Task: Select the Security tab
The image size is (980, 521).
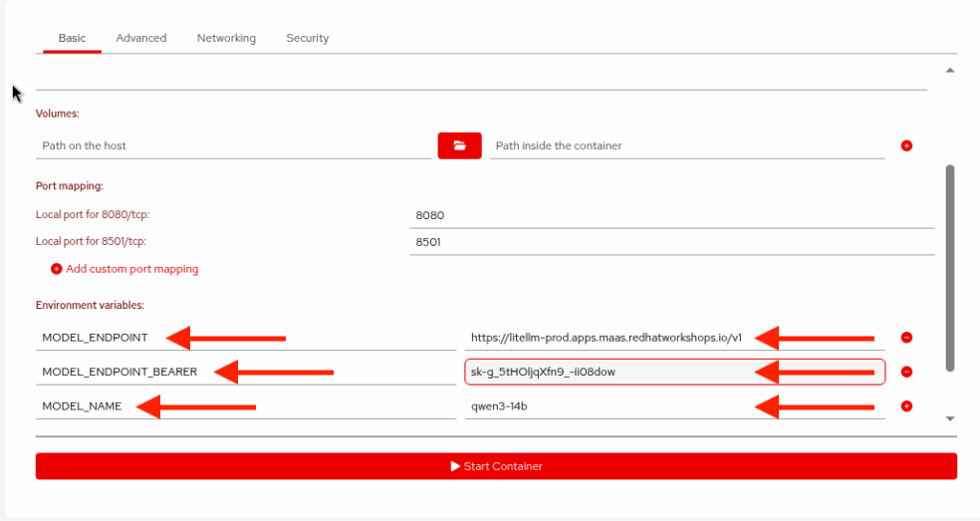Action: (x=307, y=38)
